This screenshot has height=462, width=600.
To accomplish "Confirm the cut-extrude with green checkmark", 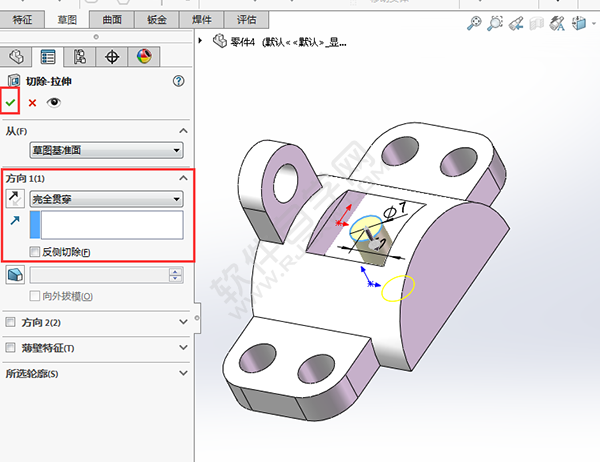I will click(10, 102).
